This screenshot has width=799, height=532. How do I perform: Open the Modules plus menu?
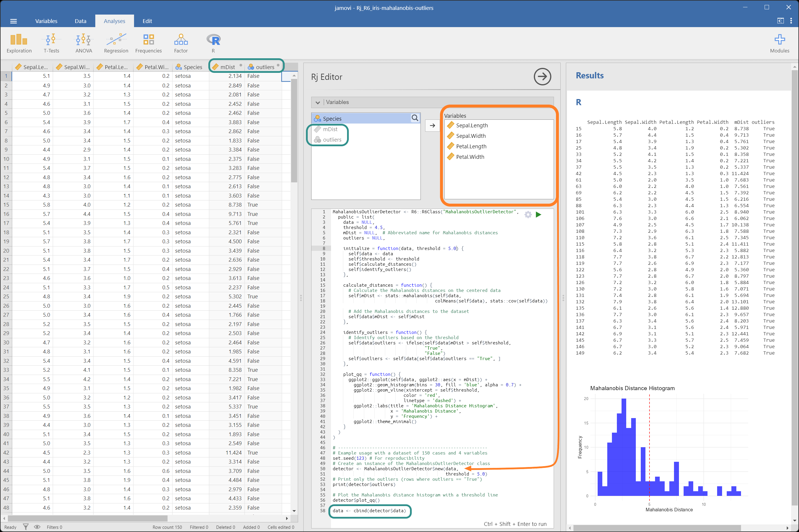[x=779, y=43]
